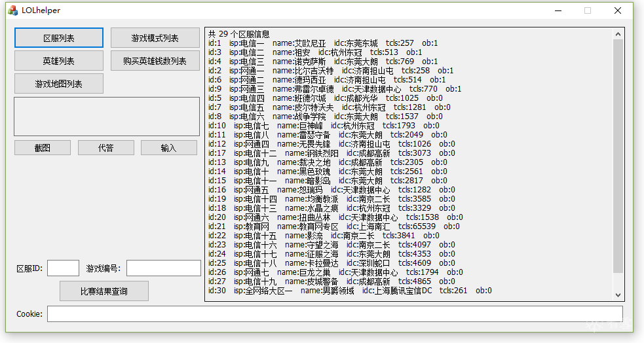The image size is (644, 343).
Task: Click the 英雄列表 button
Action: point(59,61)
